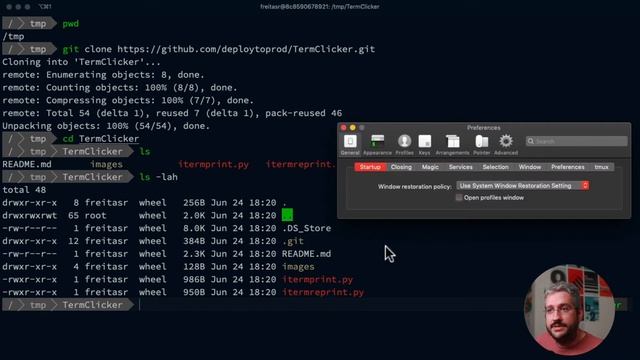Close the Preferences window
The height and width of the screenshot is (360, 640).
tap(344, 128)
